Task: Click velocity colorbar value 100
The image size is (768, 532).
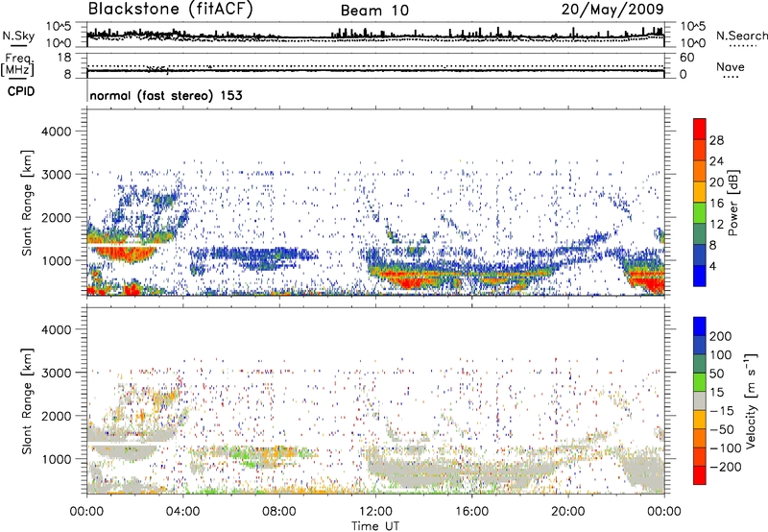Action: (x=721, y=354)
